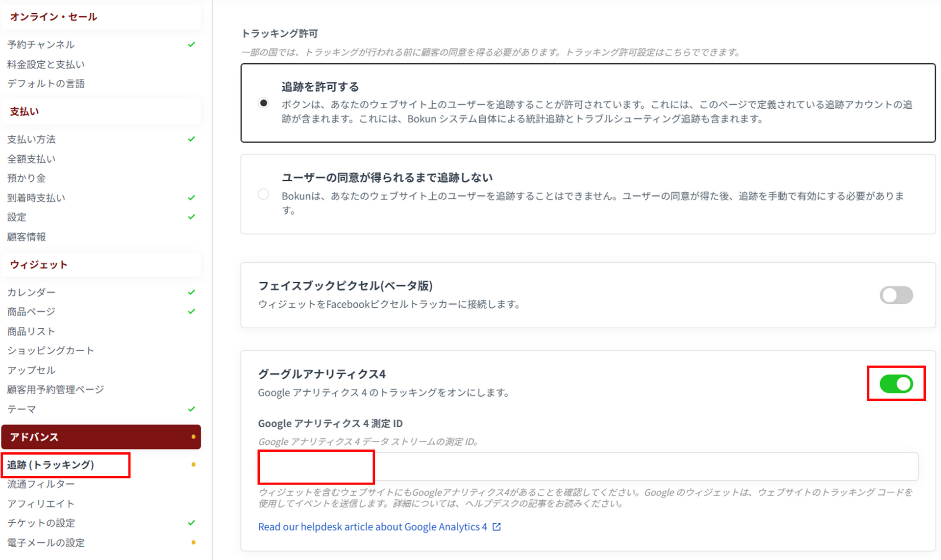Click green checkmark beside 商品ページ
Image resolution: width=941 pixels, height=560 pixels.
pyautogui.click(x=192, y=312)
